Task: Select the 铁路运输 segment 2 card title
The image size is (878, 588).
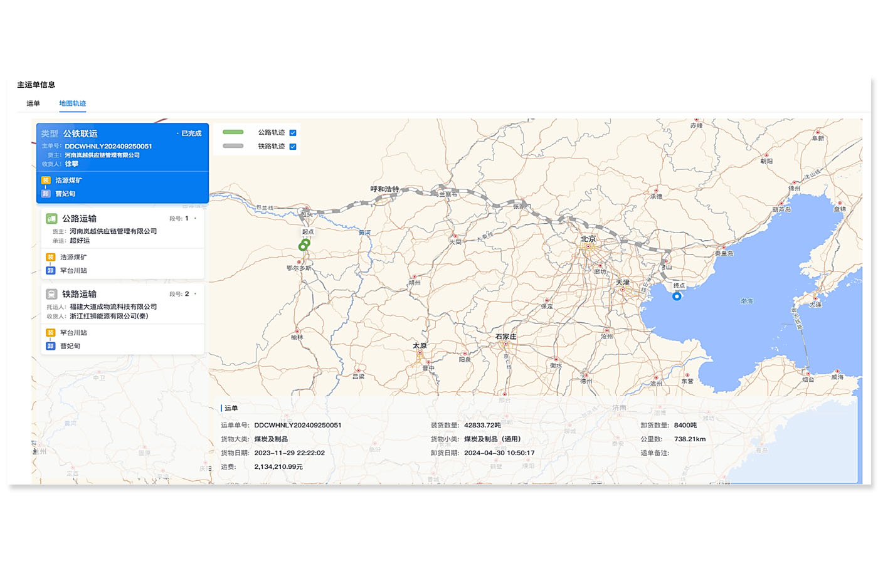Action: pos(79,294)
